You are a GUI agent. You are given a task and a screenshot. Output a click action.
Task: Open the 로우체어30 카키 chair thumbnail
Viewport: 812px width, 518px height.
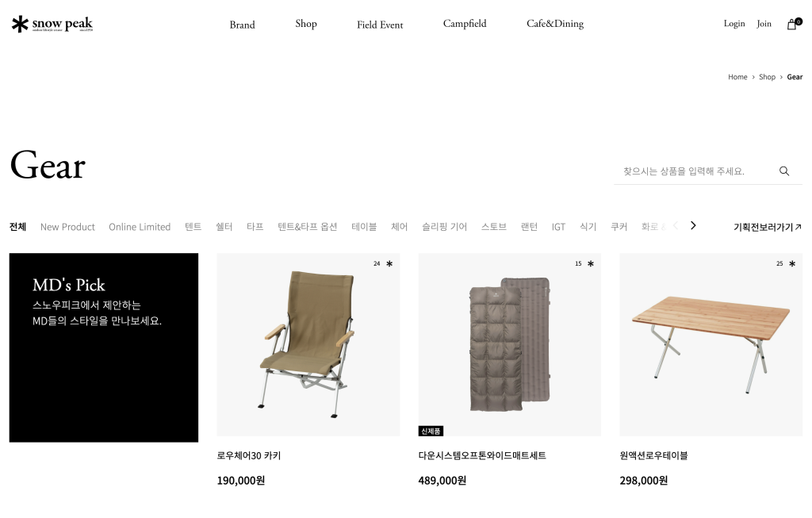[308, 344]
